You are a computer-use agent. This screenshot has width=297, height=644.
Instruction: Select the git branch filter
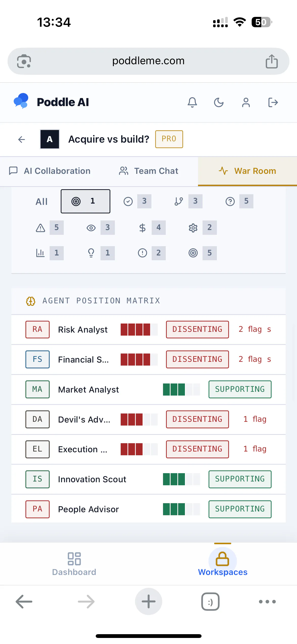pyautogui.click(x=188, y=201)
